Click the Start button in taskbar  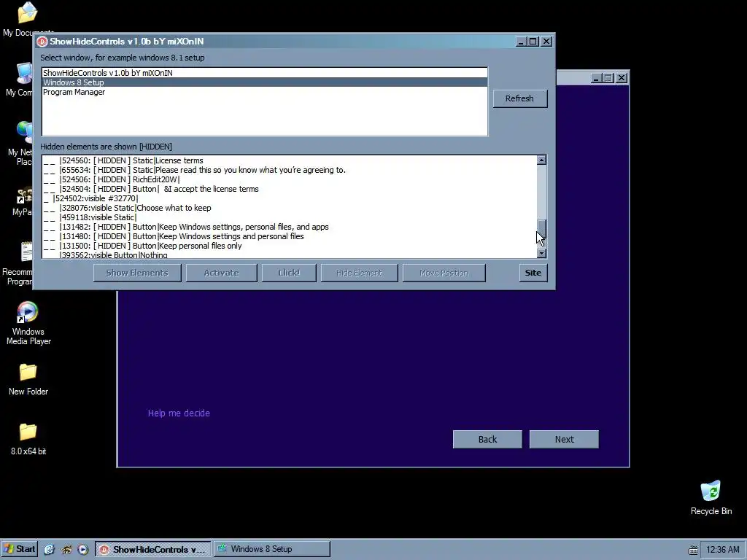19,549
